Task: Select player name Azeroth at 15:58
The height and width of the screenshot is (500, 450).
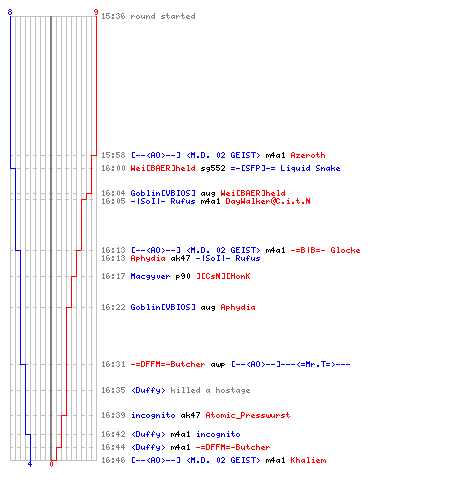Action: click(x=308, y=155)
